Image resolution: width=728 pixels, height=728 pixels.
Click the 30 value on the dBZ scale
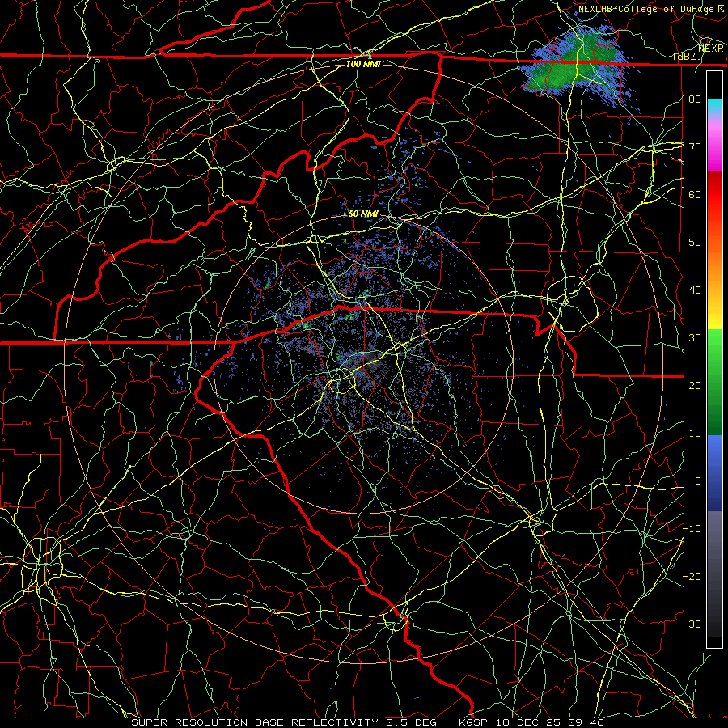pyautogui.click(x=695, y=338)
